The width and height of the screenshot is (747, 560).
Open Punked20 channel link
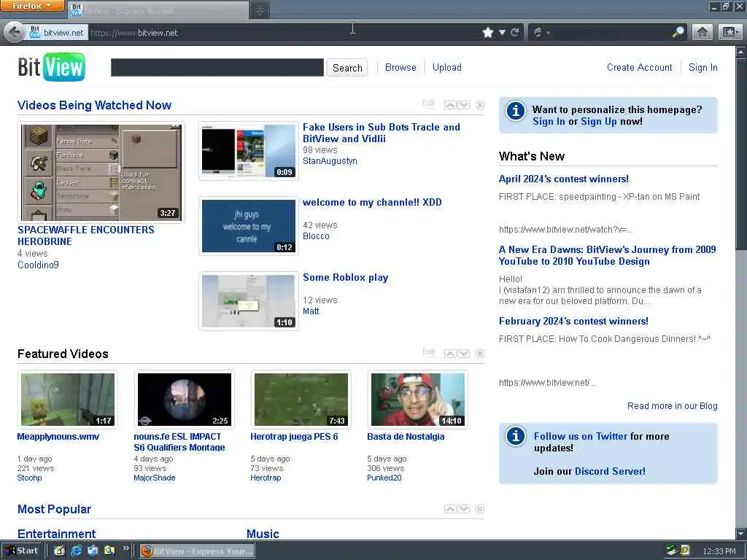[384, 478]
